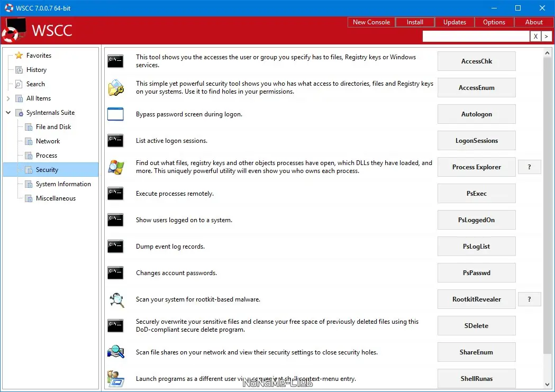Viewport: 555px width, 392px height.
Task: Click the PsPasswd console icon
Action: (115, 272)
